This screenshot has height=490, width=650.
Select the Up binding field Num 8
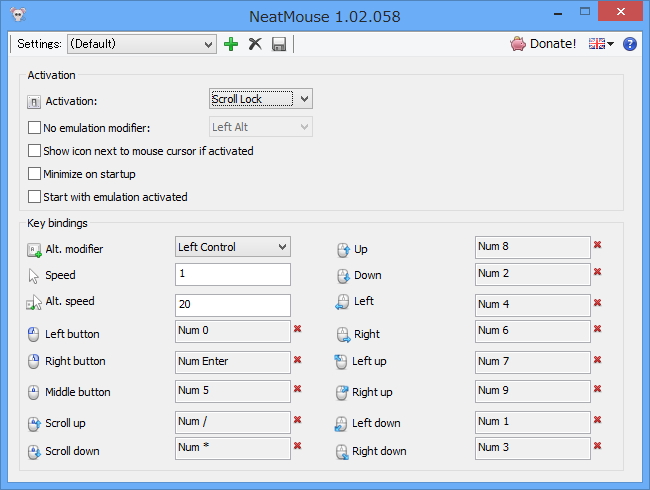pyautogui.click(x=533, y=247)
